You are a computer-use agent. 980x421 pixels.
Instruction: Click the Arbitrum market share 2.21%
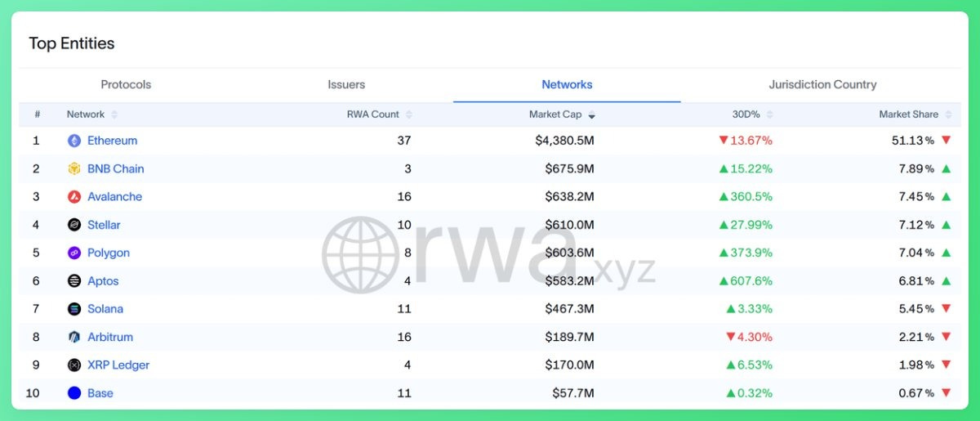coord(917,337)
